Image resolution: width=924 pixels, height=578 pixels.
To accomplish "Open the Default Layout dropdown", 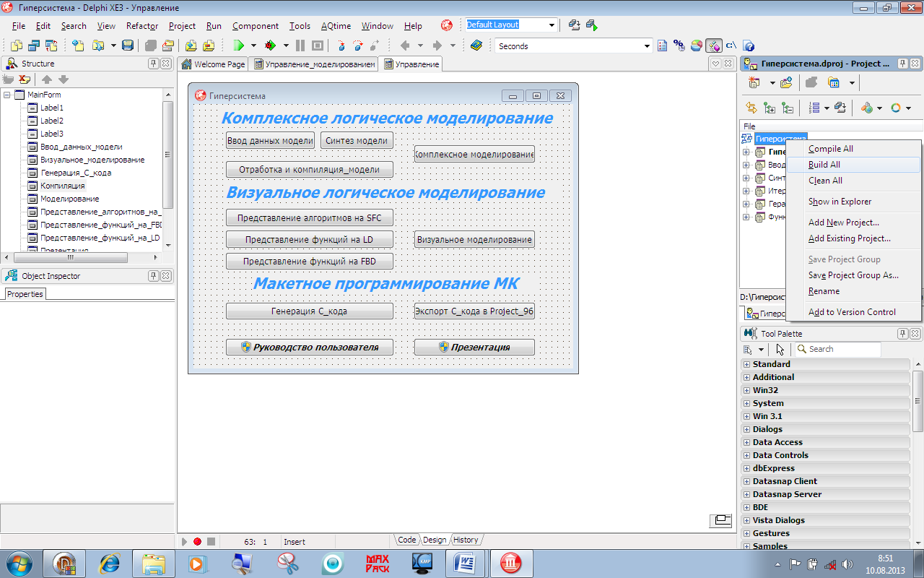I will coord(552,25).
